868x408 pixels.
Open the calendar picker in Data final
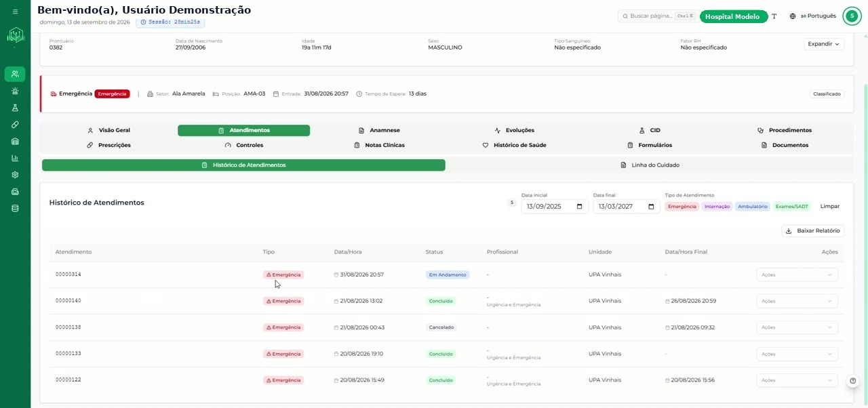pos(651,207)
